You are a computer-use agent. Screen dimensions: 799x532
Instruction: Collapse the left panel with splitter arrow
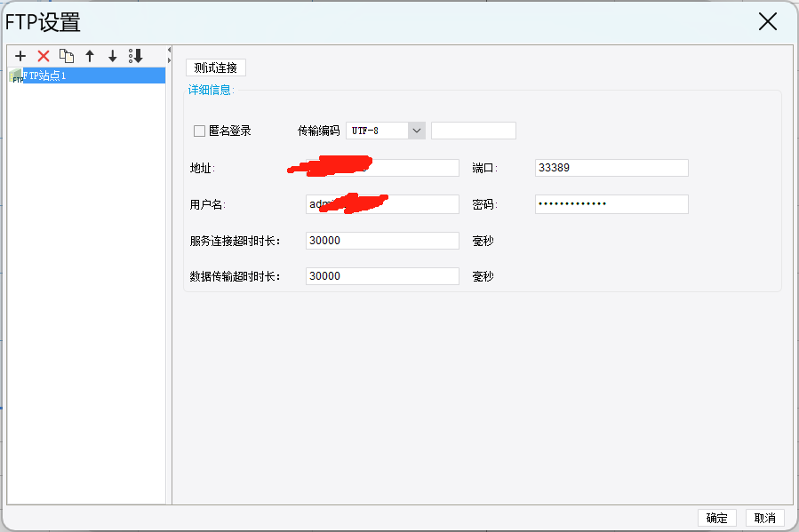tap(169, 50)
